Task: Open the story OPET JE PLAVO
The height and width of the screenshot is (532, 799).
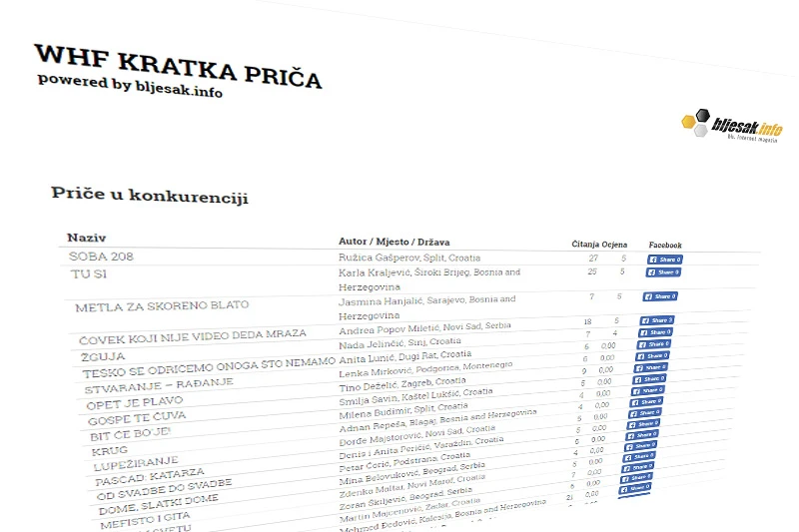Action: pyautogui.click(x=134, y=402)
